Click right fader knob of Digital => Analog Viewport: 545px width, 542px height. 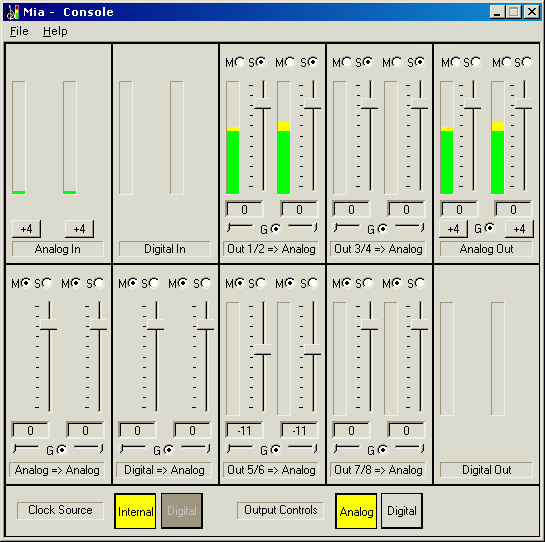pyautogui.click(x=206, y=325)
